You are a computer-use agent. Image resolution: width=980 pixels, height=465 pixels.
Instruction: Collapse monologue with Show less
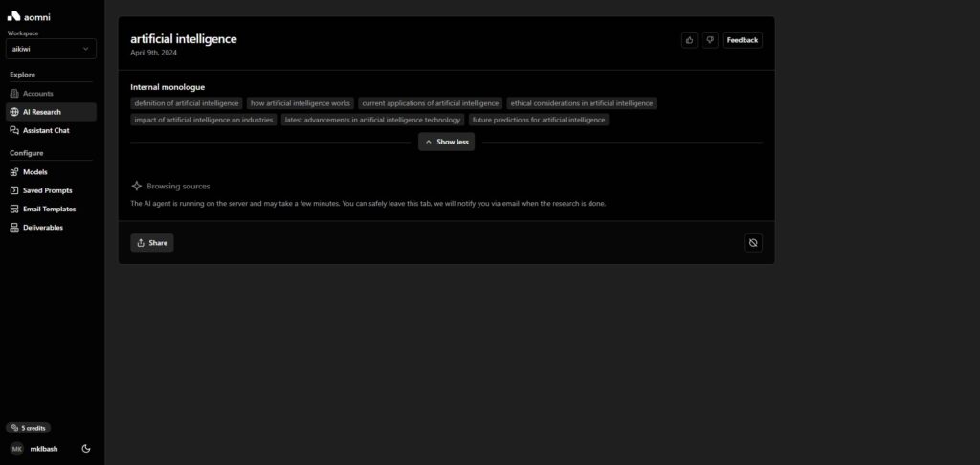pos(446,142)
